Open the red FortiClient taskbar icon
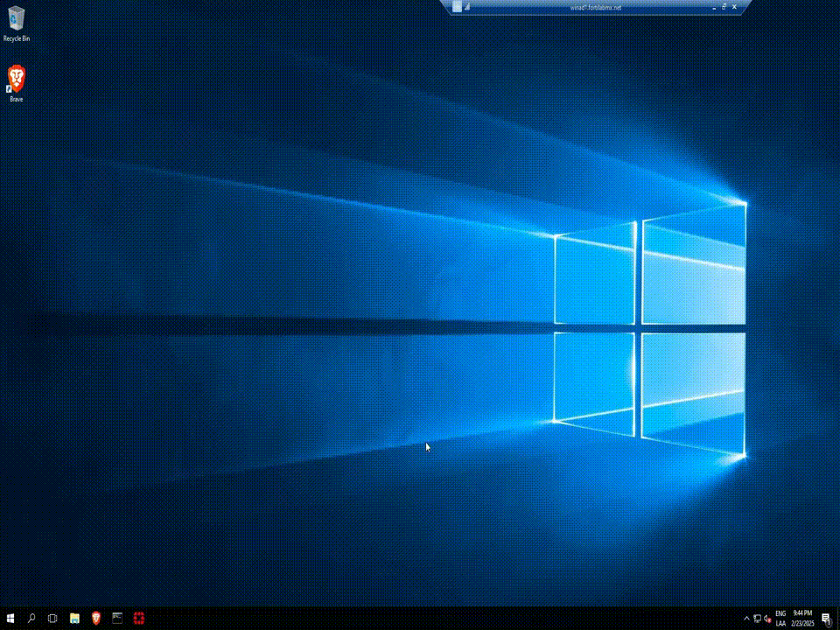 [x=139, y=619]
